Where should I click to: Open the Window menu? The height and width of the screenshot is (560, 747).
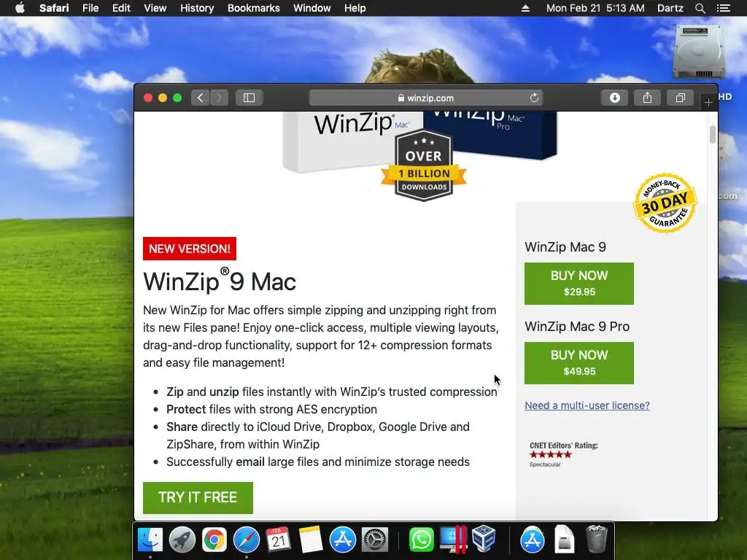[312, 8]
